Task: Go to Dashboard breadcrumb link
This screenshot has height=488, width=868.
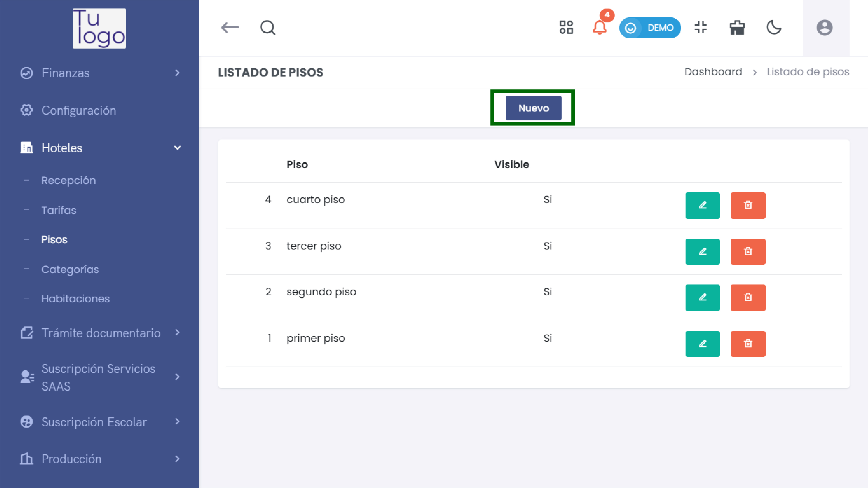Action: tap(713, 72)
